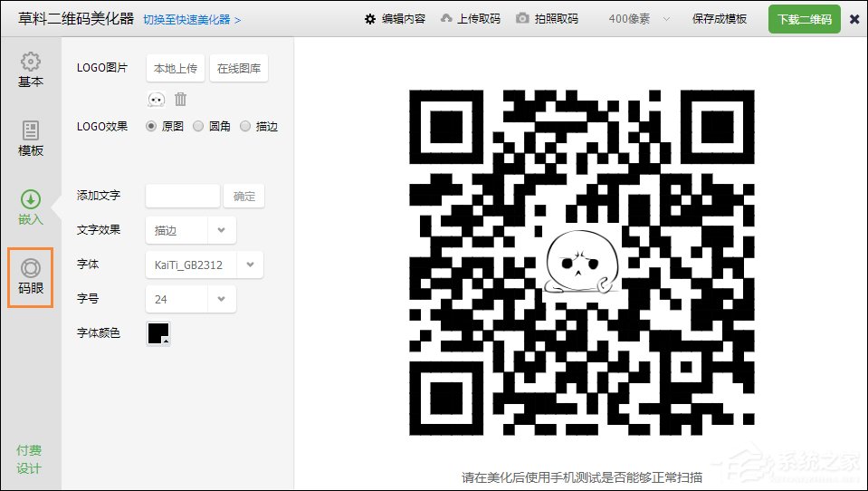Click 保存成模板 save as template
Viewport: 868px width, 491px height.
coord(719,19)
